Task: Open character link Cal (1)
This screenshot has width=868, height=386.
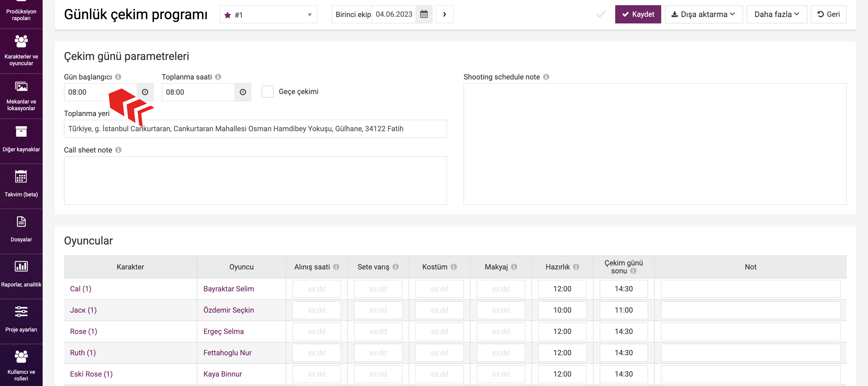Action: (80, 289)
